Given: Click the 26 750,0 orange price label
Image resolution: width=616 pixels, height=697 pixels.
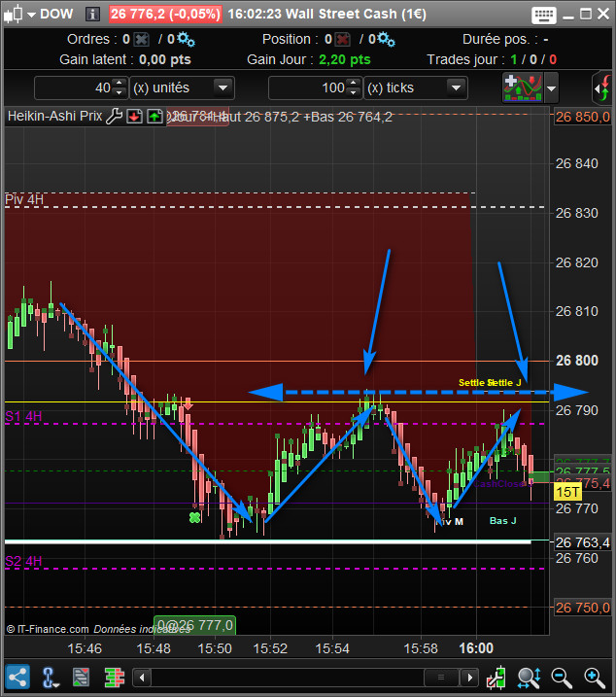Looking at the screenshot, I should [x=583, y=608].
